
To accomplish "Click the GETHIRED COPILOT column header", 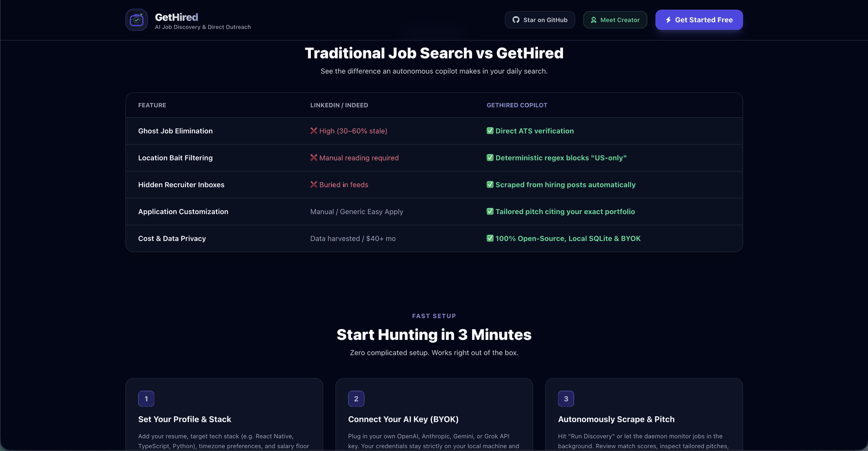I will [517, 105].
